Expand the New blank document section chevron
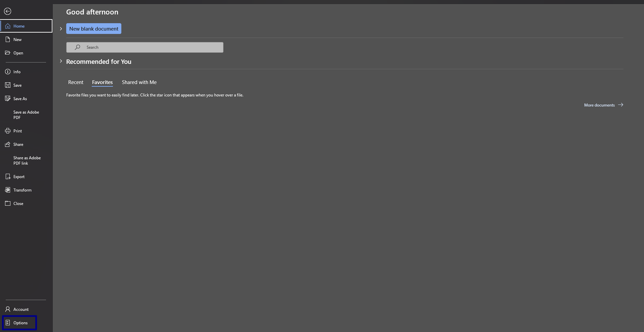Screen dimensions: 644x332 pyautogui.click(x=61, y=29)
